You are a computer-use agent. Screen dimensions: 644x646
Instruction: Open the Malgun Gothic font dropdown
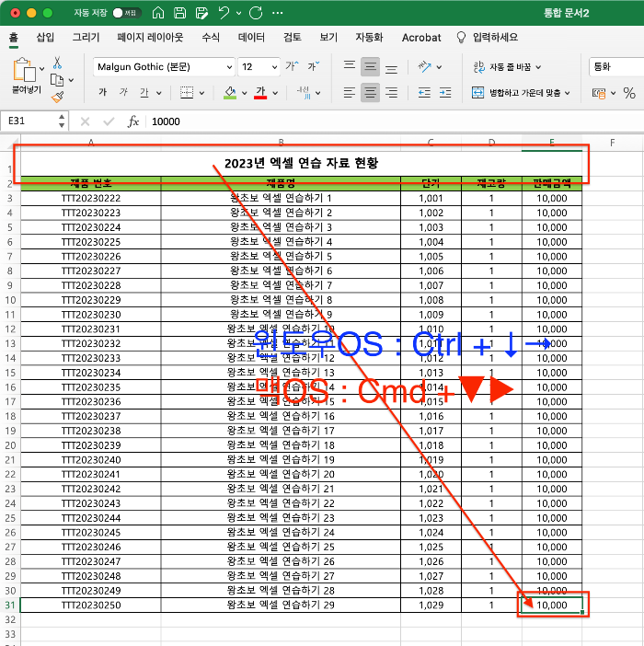(230, 67)
